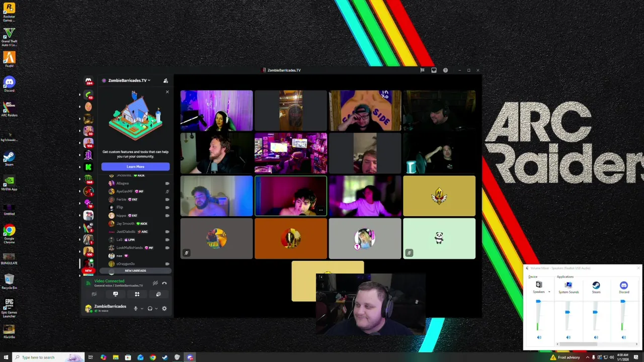
Task: Adjust Discord volume slider in mixer
Action: [623, 302]
